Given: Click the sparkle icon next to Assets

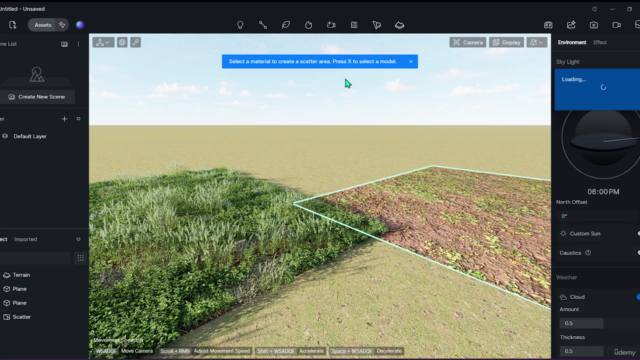Looking at the screenshot, I should coord(62,25).
